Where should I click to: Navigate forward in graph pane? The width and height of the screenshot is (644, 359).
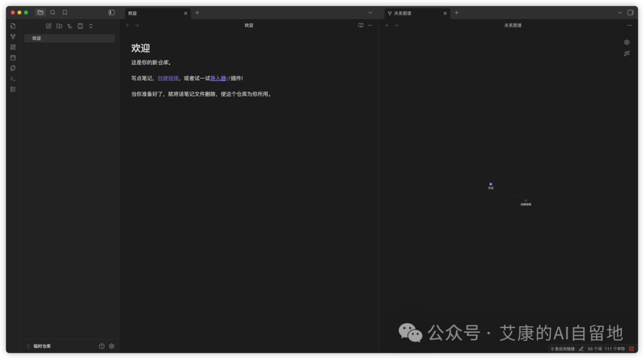[397, 26]
